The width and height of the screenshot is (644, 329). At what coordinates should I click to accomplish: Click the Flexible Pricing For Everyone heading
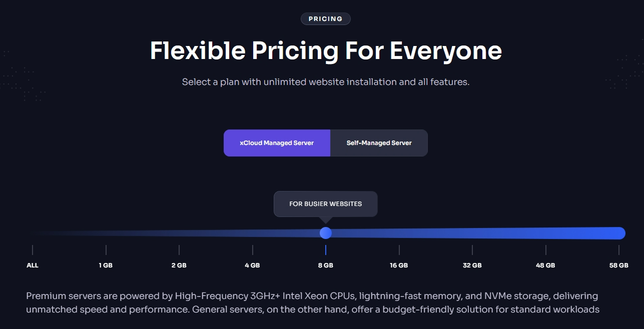point(326,51)
